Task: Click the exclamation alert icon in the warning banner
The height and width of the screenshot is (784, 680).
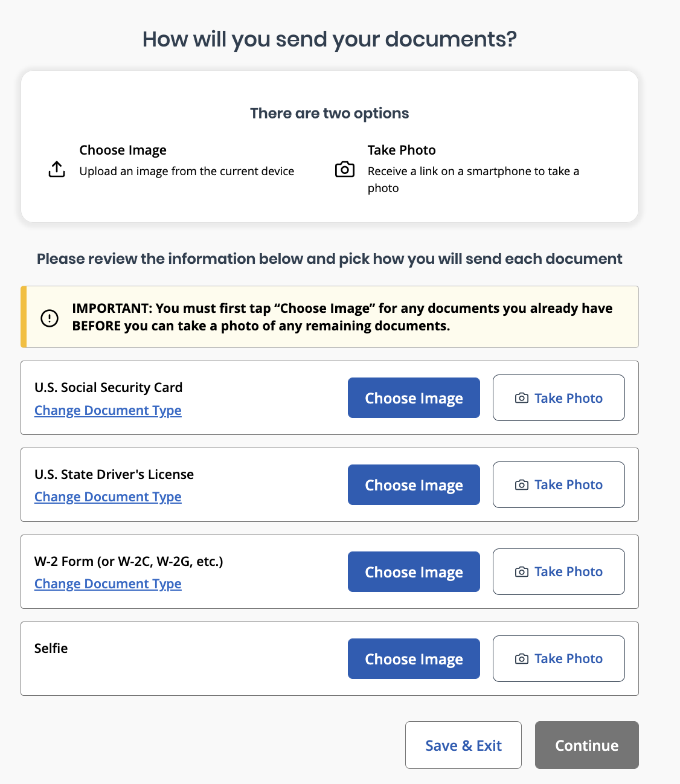Action: pyautogui.click(x=50, y=318)
